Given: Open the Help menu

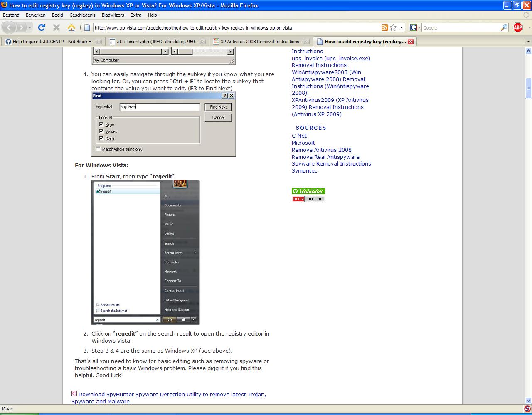Looking at the screenshot, I should 153,15.
